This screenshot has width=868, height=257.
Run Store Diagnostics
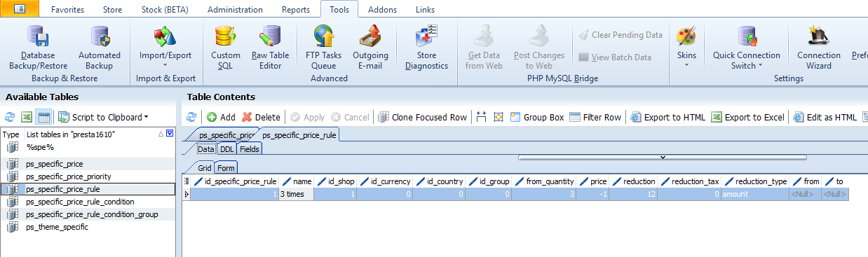click(x=426, y=47)
